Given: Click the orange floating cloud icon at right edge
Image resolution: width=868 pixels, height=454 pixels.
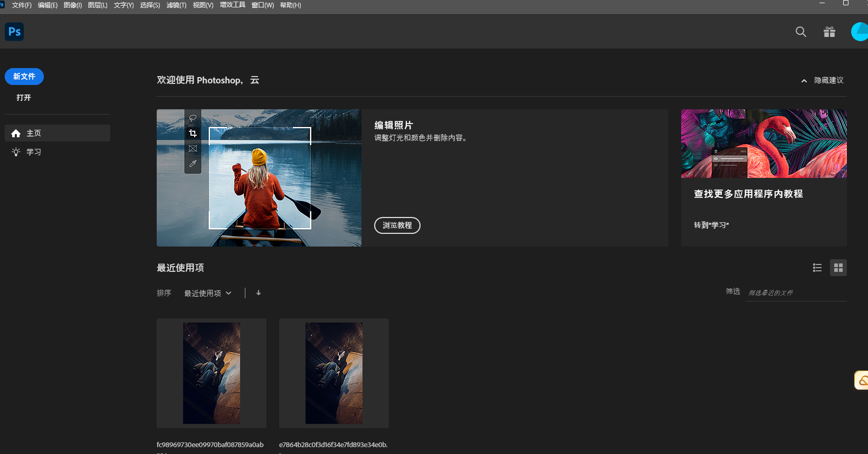Looking at the screenshot, I should [862, 380].
